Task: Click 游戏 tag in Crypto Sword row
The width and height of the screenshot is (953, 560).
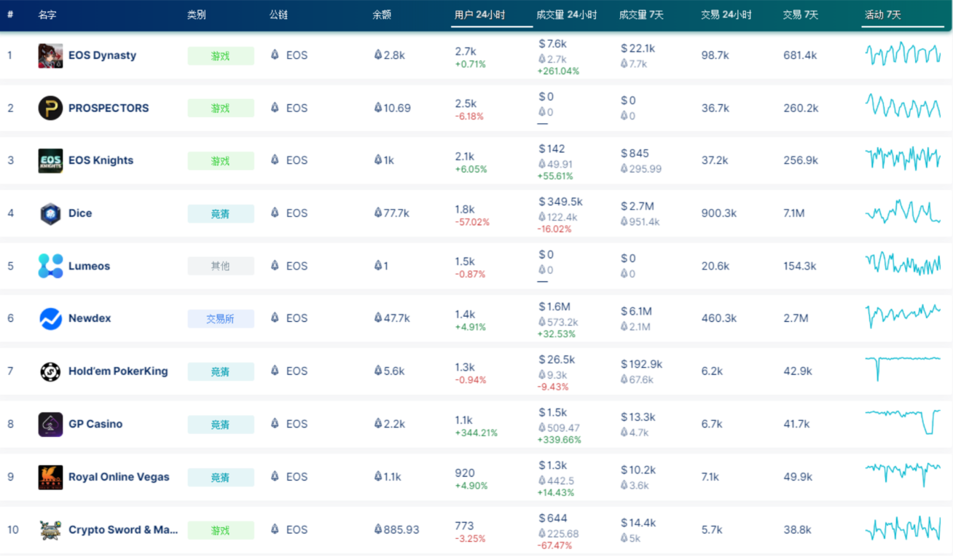Action: coord(221,530)
